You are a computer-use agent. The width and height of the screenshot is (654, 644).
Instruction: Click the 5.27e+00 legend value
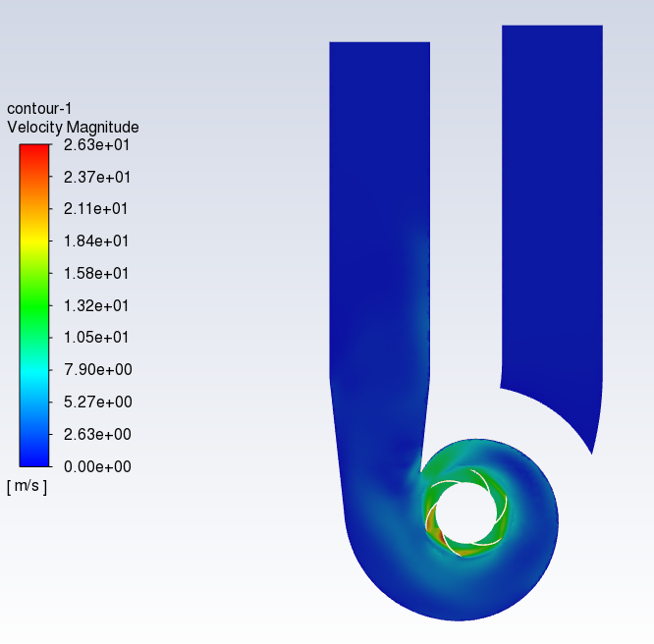(x=98, y=402)
